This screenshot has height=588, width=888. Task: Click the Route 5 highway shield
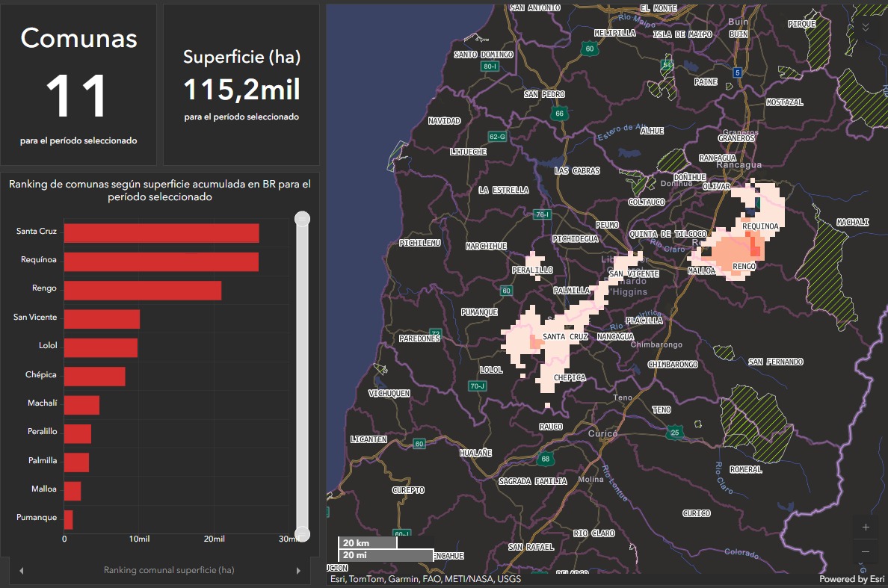click(x=738, y=72)
